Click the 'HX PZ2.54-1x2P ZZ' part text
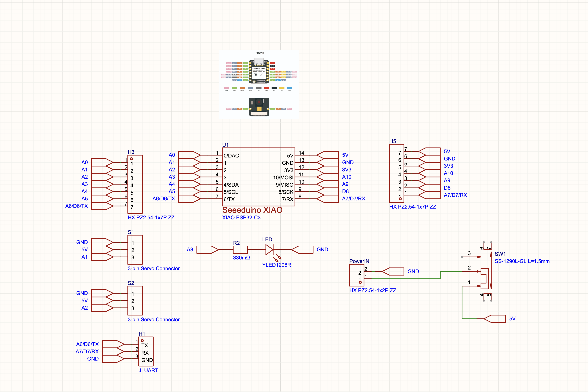This screenshot has width=588, height=392. (373, 290)
